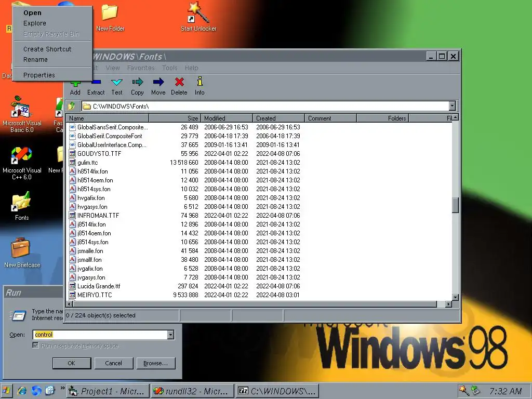Select the gulim.ttc file icon
Viewport: 532px width, 399px height.
click(x=72, y=163)
